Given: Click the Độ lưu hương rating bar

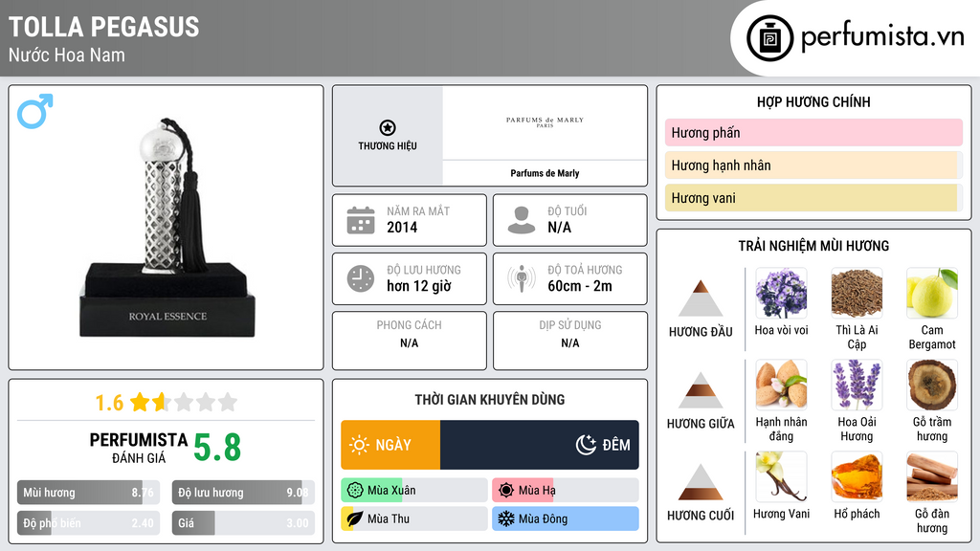Looking at the screenshot, I should pos(244,493).
